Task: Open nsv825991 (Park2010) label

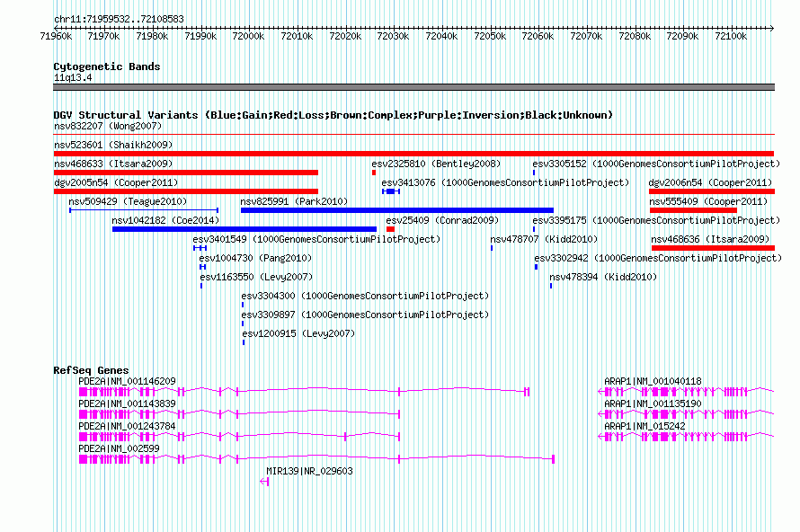Action: [294, 201]
